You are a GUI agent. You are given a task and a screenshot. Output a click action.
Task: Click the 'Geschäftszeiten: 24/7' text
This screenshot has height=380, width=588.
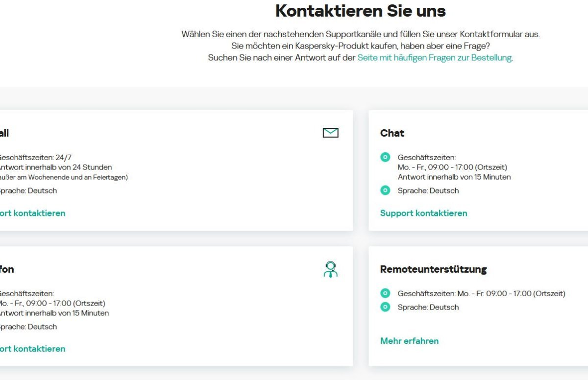[x=34, y=157]
